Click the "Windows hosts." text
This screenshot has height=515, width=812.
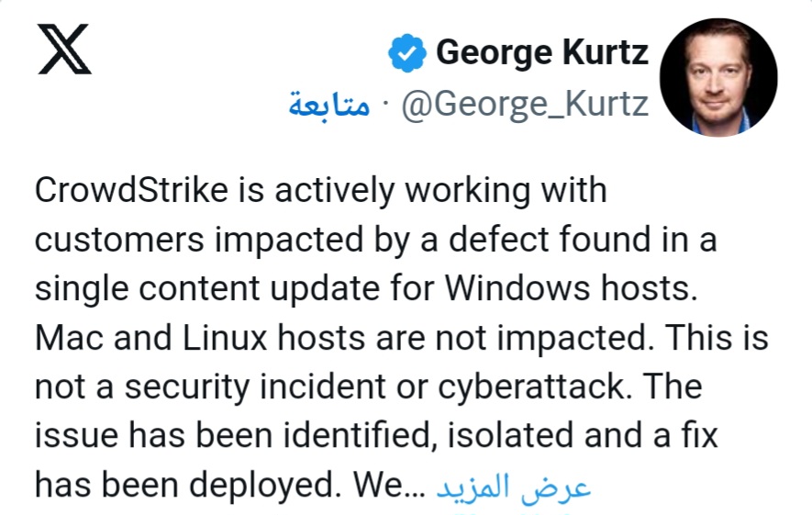567,290
